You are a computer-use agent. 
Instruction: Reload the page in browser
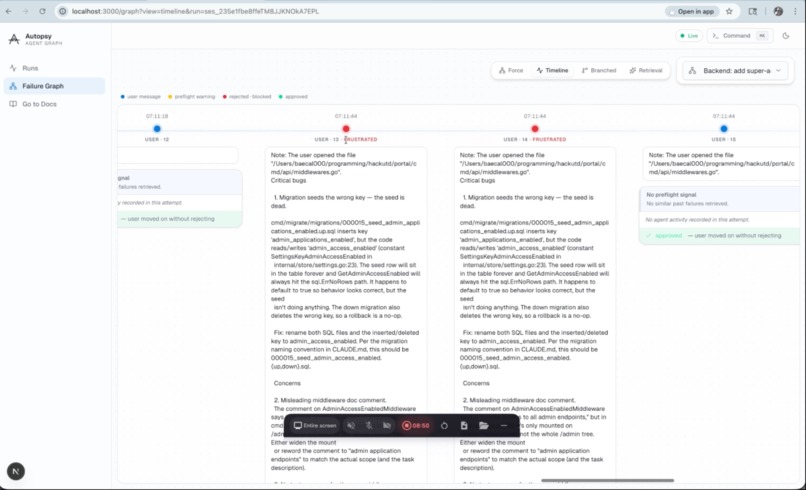42,11
